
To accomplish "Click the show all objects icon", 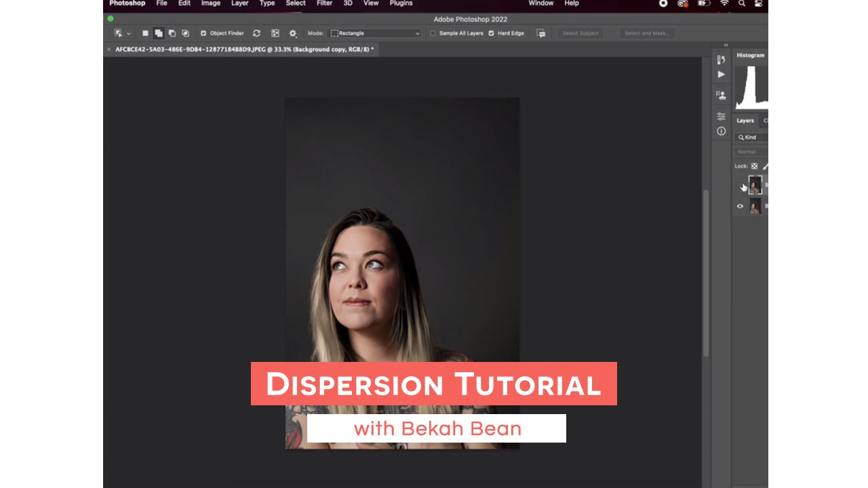I will coord(275,33).
